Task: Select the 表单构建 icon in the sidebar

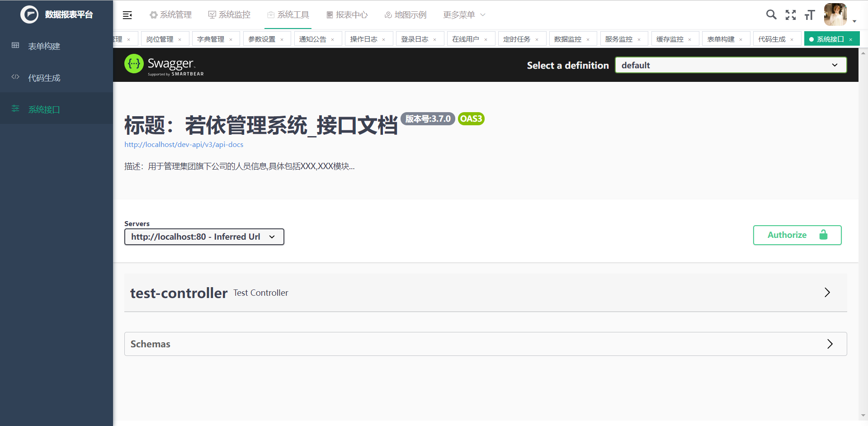Action: pos(15,45)
